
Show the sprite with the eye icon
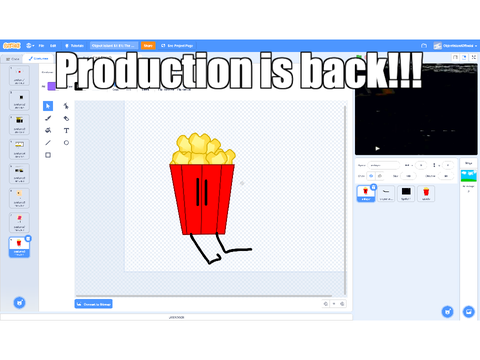pyautogui.click(x=371, y=176)
